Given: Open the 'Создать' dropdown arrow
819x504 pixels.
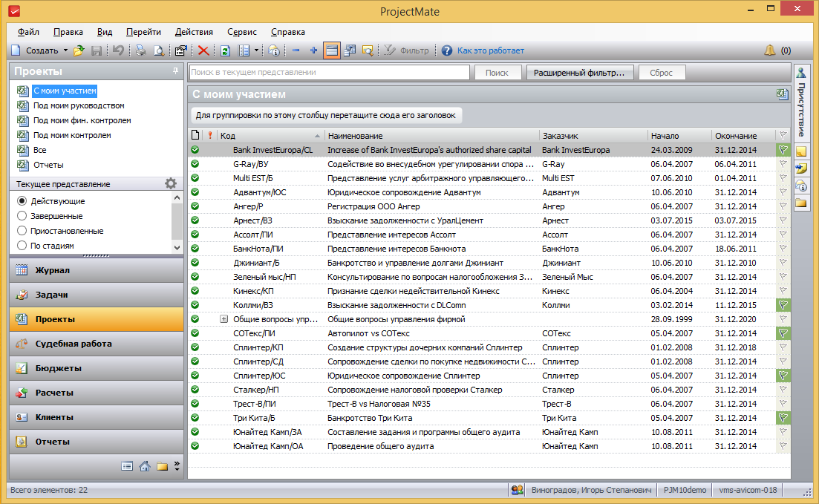Looking at the screenshot, I should [x=65, y=50].
